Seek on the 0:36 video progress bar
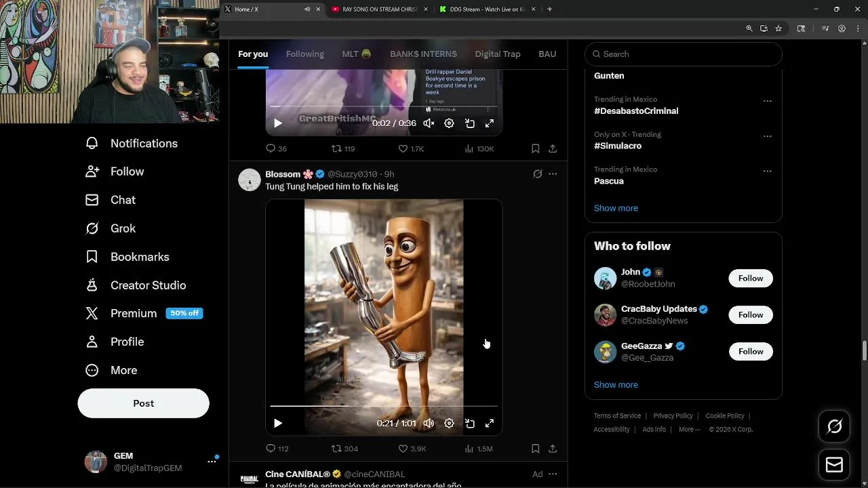Screen dimensions: 868x488 [x=383, y=106]
